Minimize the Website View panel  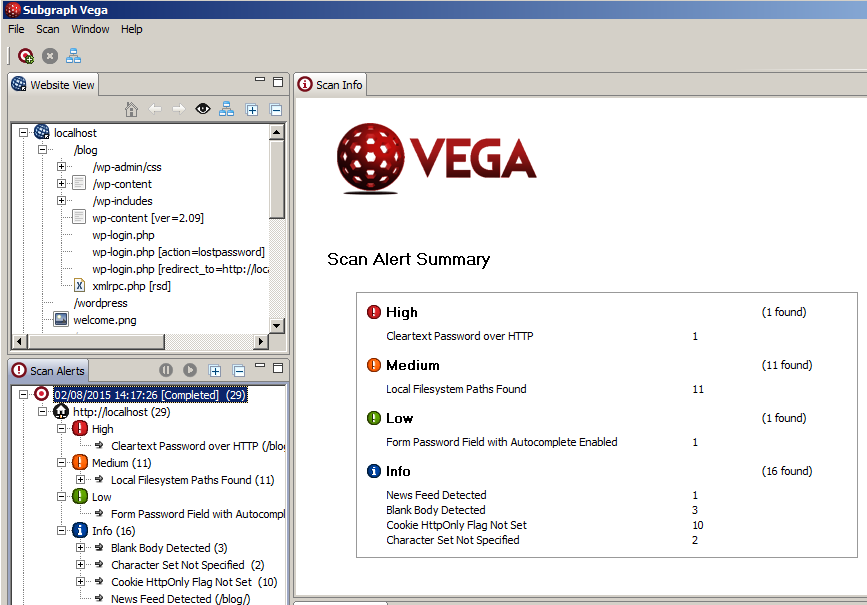click(260, 80)
